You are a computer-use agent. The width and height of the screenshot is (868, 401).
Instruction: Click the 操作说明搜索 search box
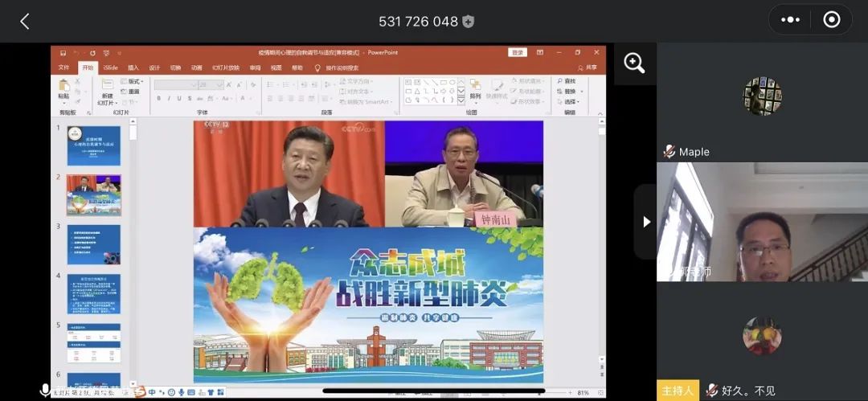point(342,68)
